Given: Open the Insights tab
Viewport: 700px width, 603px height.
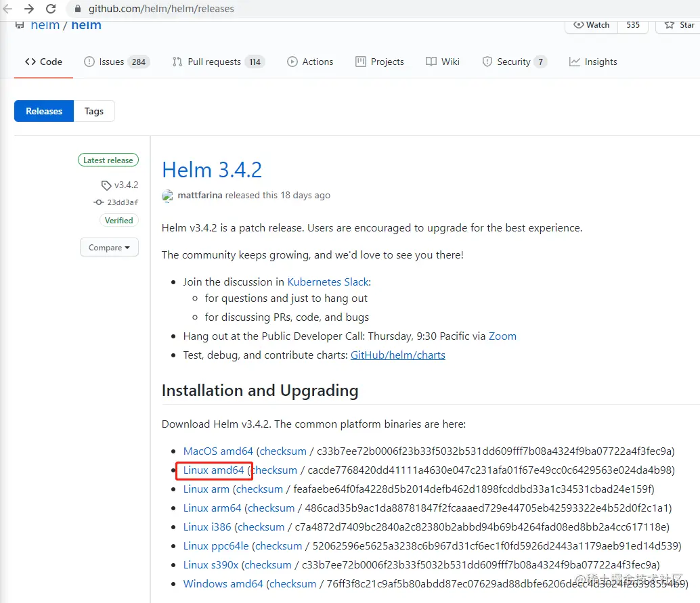Looking at the screenshot, I should 593,62.
